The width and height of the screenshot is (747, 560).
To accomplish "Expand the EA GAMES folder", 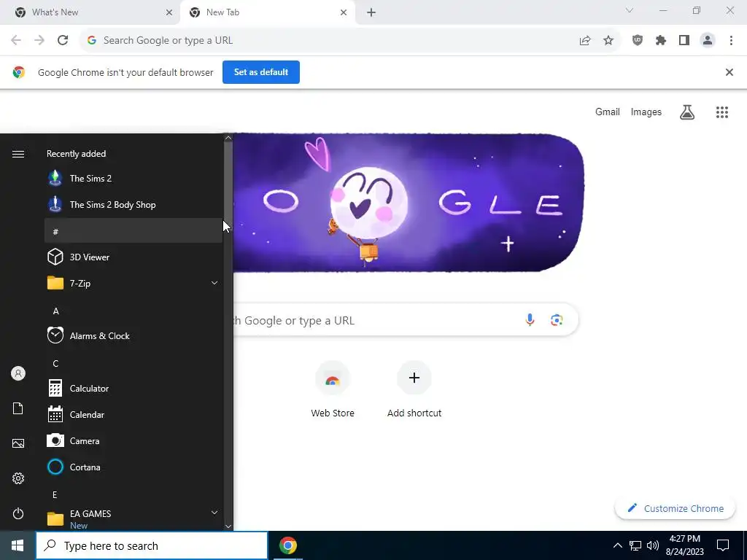I will pos(133,518).
